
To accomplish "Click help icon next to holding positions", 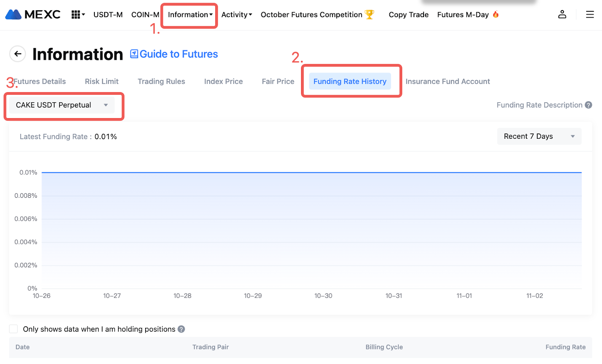I will click(181, 329).
